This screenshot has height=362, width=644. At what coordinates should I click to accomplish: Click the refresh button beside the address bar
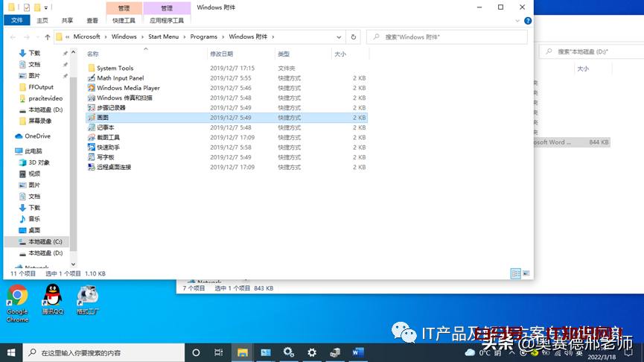[353, 36]
